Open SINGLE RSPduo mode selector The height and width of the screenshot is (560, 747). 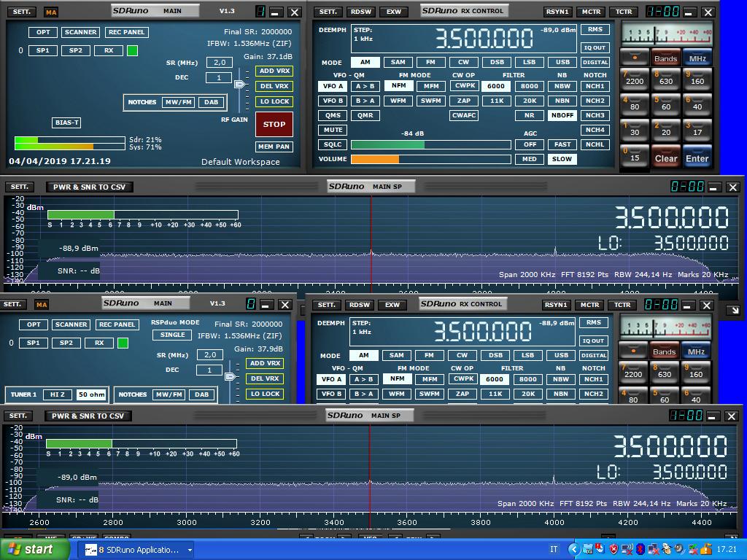[x=172, y=335]
